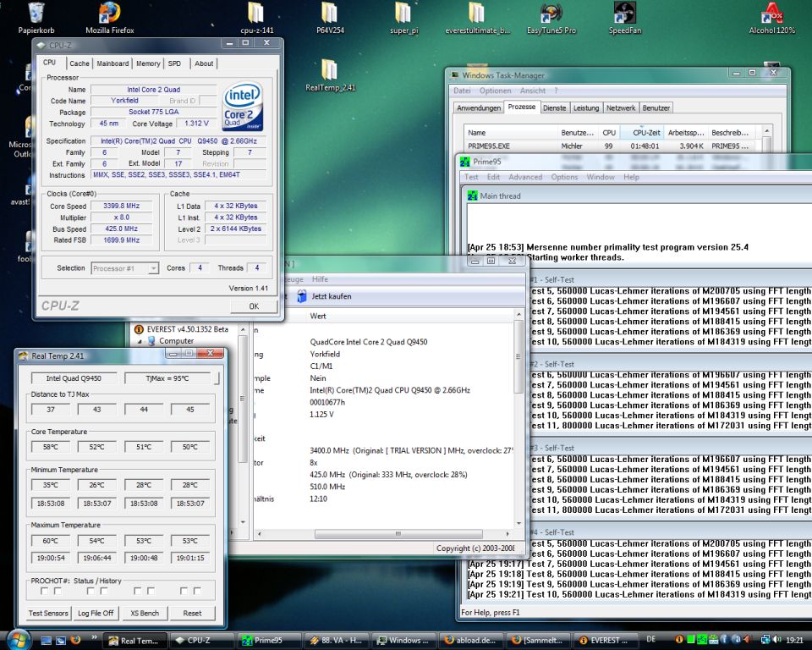812x650 pixels.
Task: Open the RealTemp_2.41 folder on desktop
Action: coord(330,70)
